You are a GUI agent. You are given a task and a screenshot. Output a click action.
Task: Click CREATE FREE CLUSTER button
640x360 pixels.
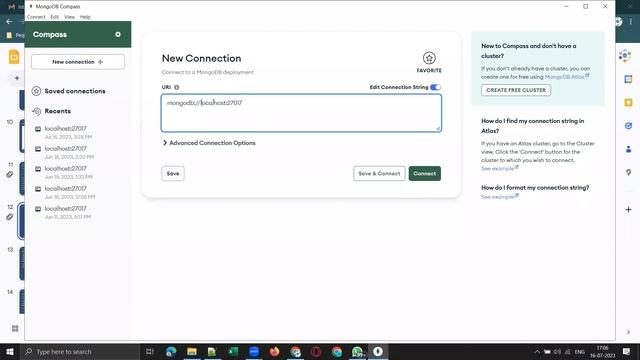(x=516, y=90)
